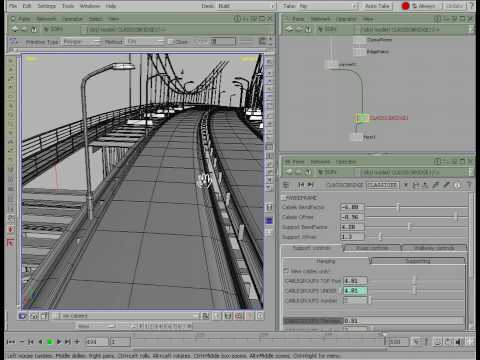Switch to the Road controls tab
The image size is (480, 360).
372,248
